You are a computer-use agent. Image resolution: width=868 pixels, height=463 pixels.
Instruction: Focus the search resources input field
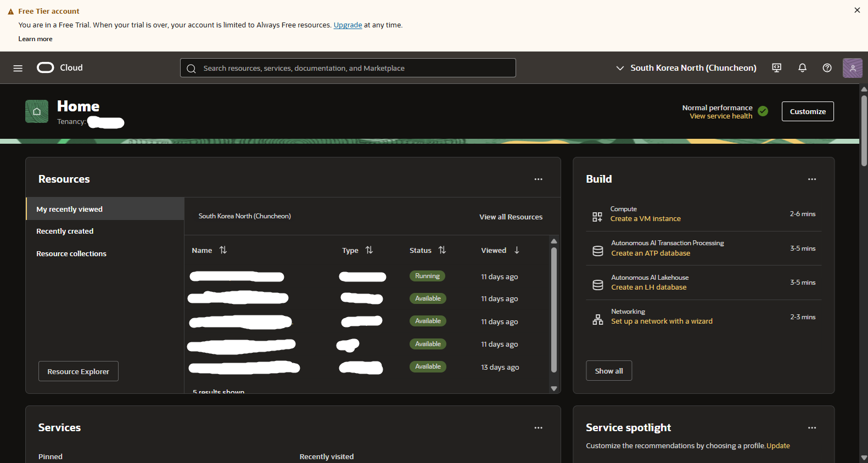coord(348,68)
